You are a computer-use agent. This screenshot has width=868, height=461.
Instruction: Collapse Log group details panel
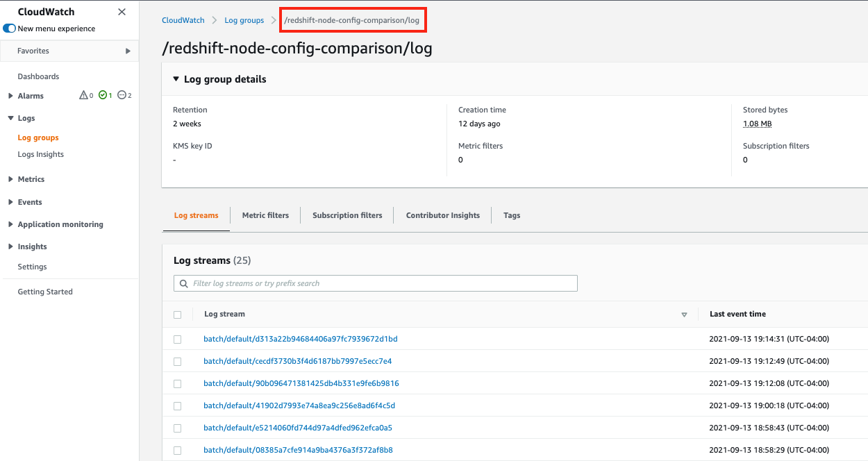coord(176,79)
